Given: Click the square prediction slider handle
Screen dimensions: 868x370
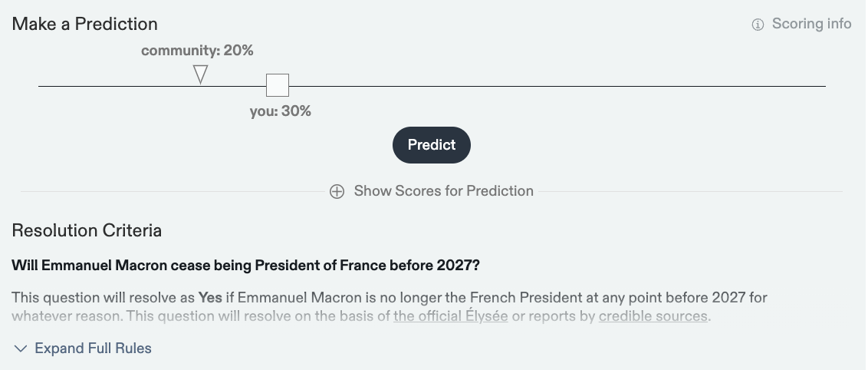Looking at the screenshot, I should click(x=278, y=85).
